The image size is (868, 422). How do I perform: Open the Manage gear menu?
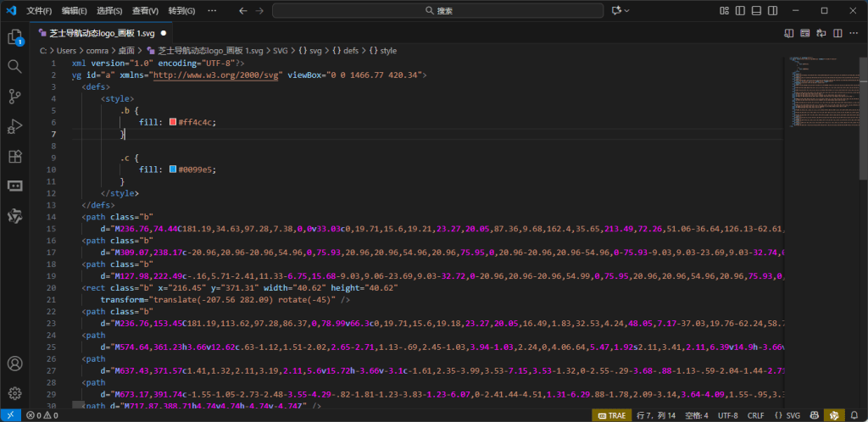(x=14, y=393)
